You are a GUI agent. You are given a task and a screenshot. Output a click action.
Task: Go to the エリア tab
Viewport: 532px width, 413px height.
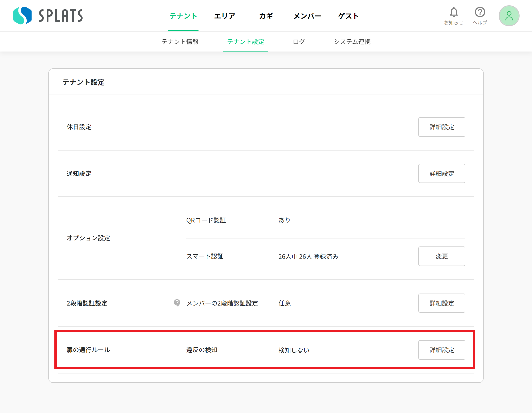[224, 16]
